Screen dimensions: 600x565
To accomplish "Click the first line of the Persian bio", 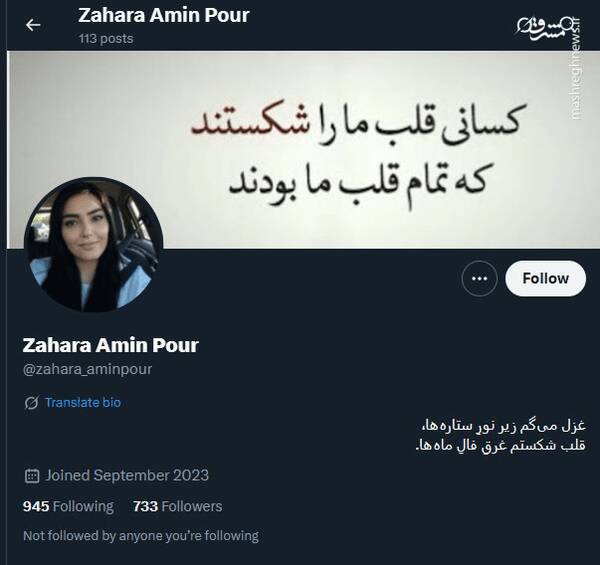I will (504, 426).
